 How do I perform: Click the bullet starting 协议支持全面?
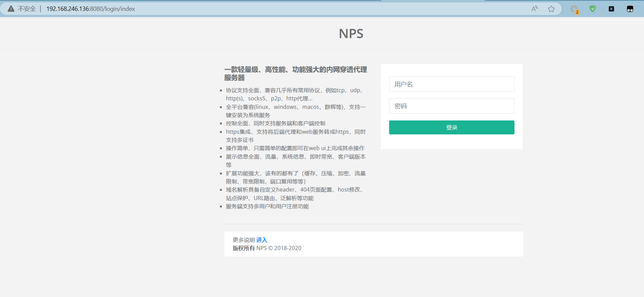coord(296,94)
